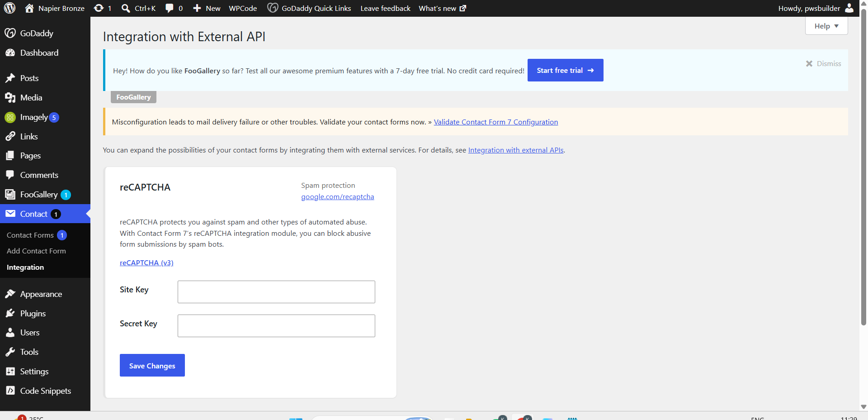Viewport: 868px width, 420px height.
Task: Save Changes for reCAPTCHA keys
Action: tap(152, 365)
